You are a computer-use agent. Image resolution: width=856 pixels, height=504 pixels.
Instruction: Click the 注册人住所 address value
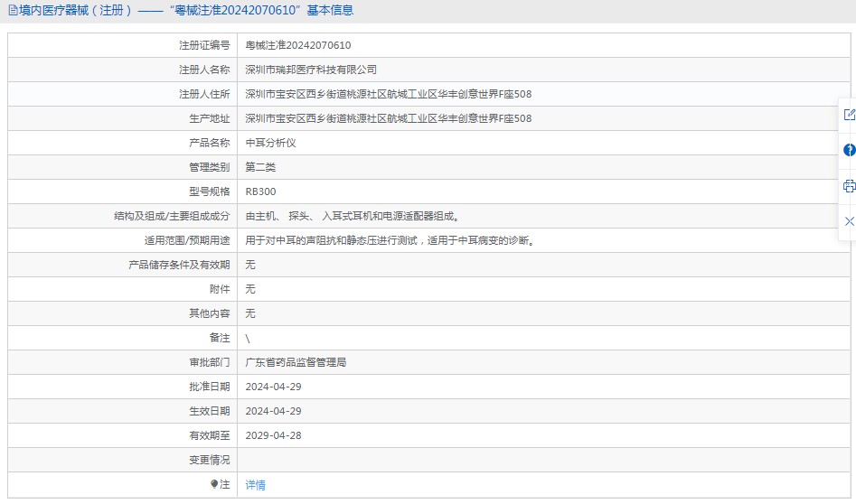(388, 94)
